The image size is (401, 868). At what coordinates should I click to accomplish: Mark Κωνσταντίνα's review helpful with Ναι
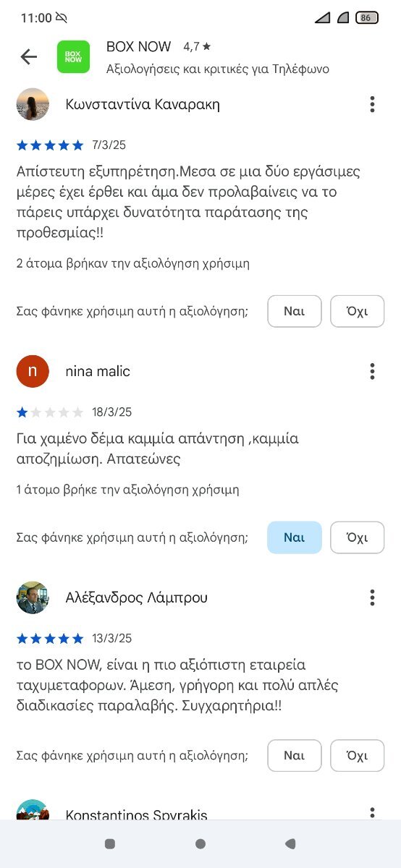click(x=294, y=312)
